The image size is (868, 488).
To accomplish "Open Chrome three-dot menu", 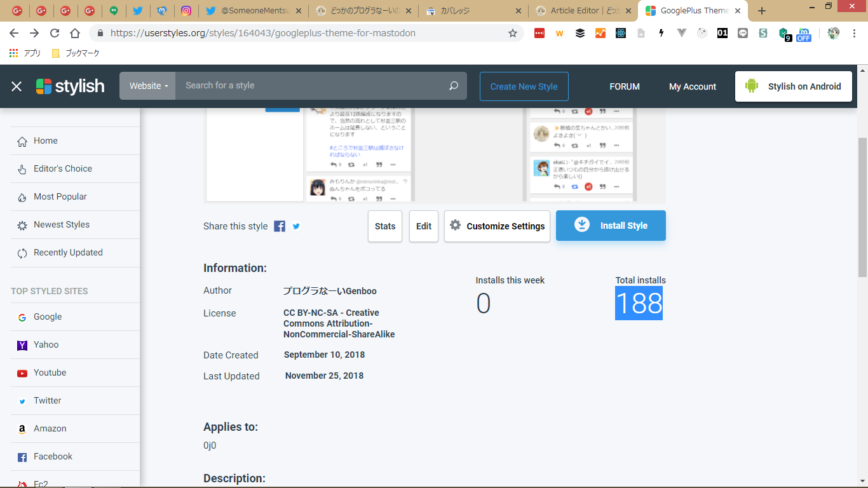I will (x=854, y=33).
